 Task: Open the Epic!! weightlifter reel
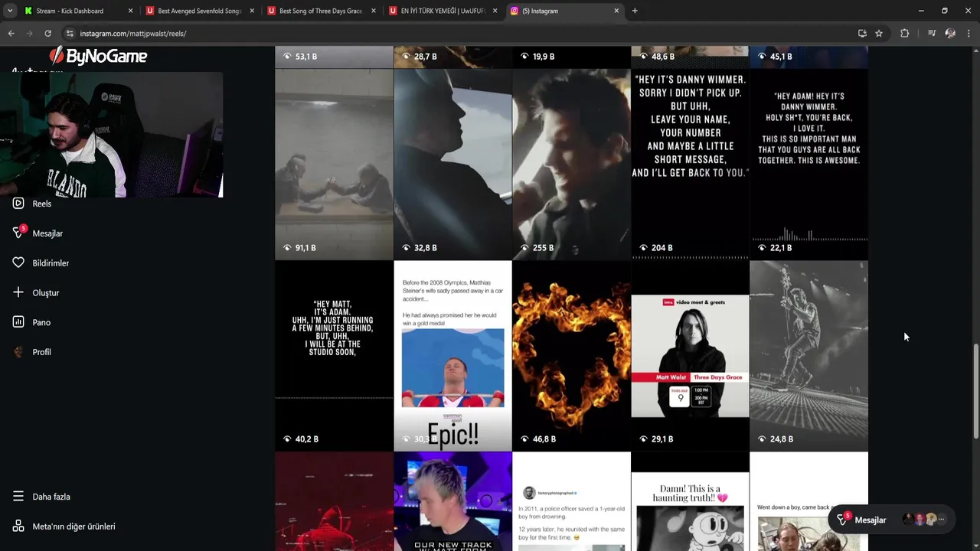(x=452, y=356)
